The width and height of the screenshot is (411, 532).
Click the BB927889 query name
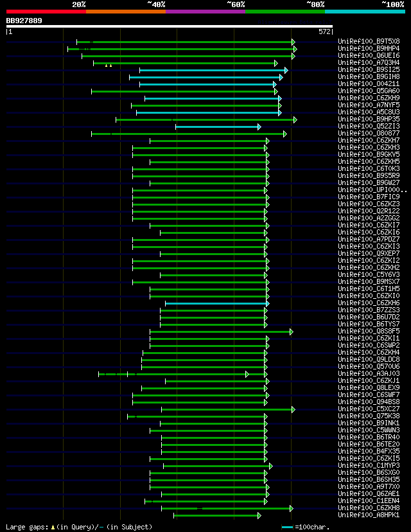(x=24, y=21)
